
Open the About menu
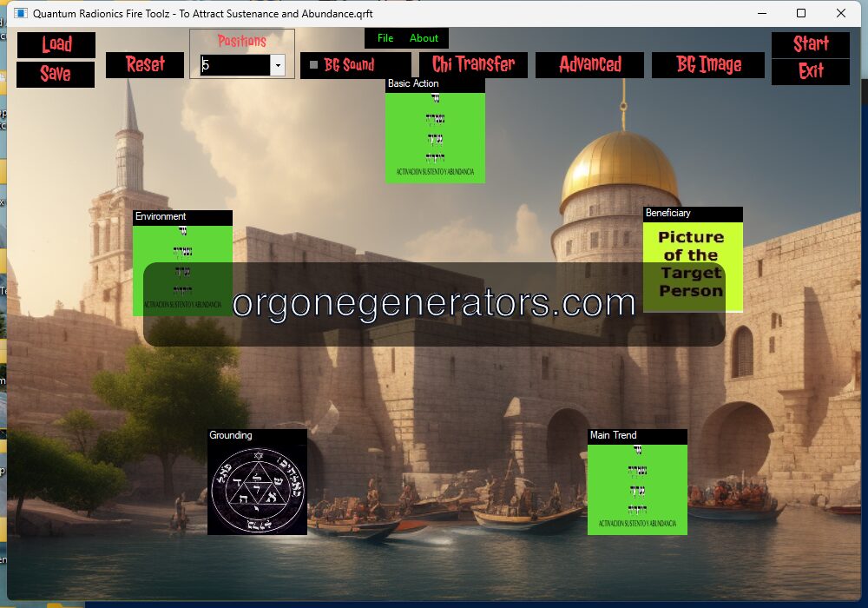pos(424,38)
